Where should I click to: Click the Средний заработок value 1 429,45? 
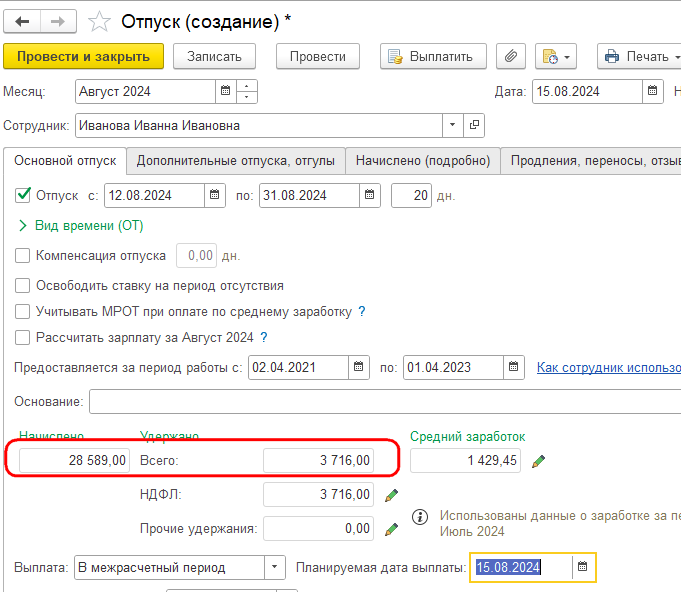[x=465, y=460]
